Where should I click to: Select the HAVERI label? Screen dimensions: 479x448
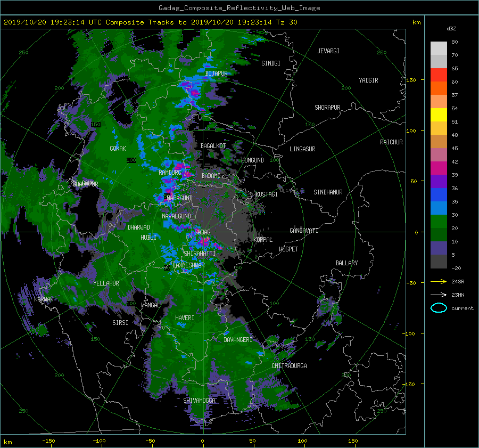coord(185,319)
